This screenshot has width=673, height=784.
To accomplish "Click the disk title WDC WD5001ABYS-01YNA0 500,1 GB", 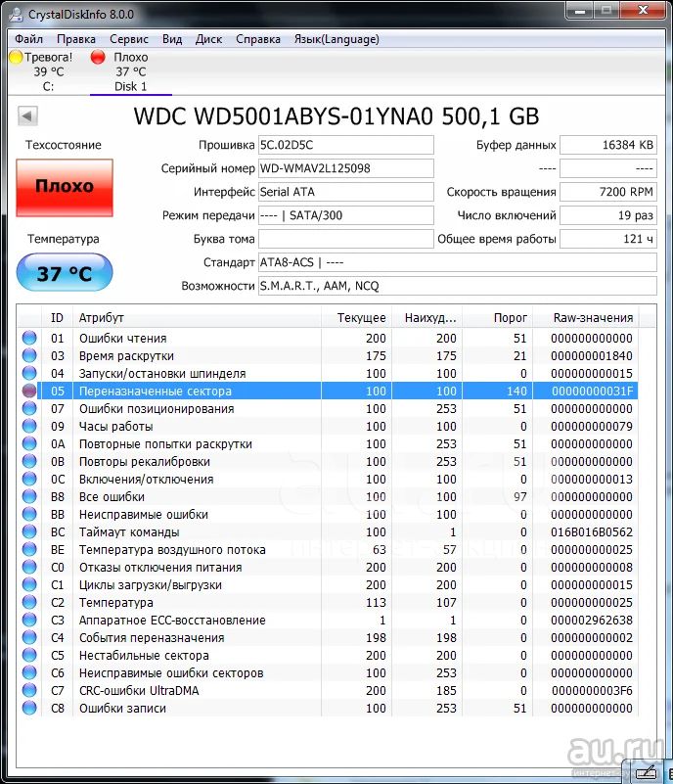I will (336, 116).
